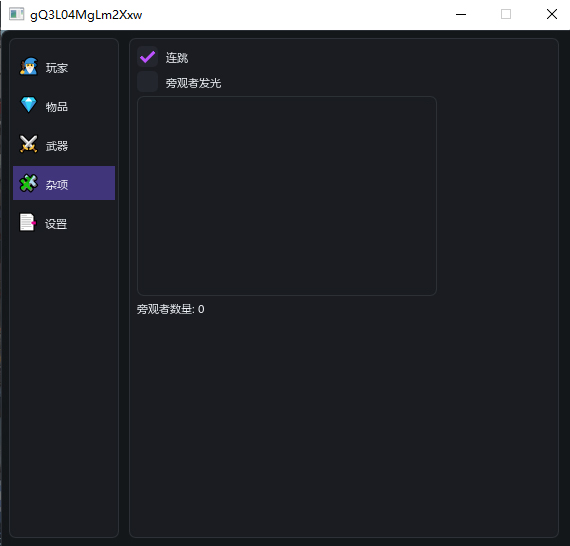Screen dimensions: 570x546
Task: Click the 旁观者数量: 0 text
Action: click(x=170, y=309)
